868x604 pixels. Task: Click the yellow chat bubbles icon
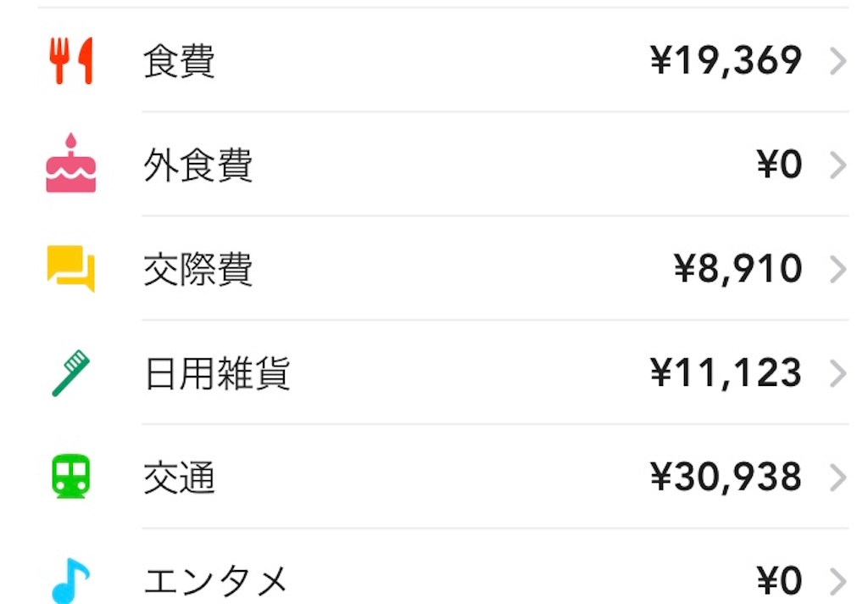tap(71, 267)
